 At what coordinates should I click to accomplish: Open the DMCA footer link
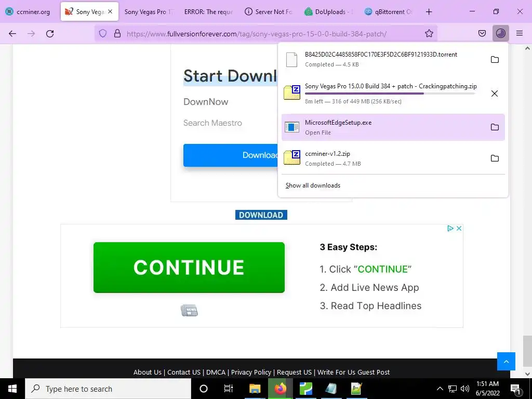(x=216, y=372)
